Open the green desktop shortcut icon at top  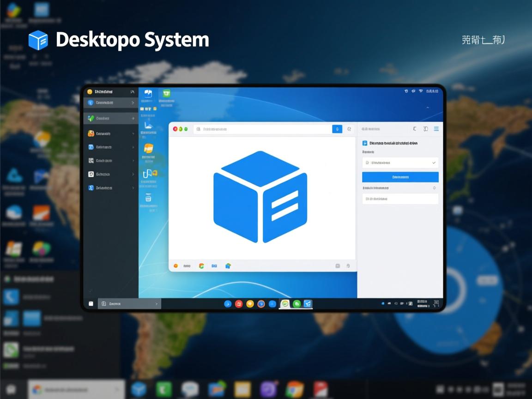point(166,94)
